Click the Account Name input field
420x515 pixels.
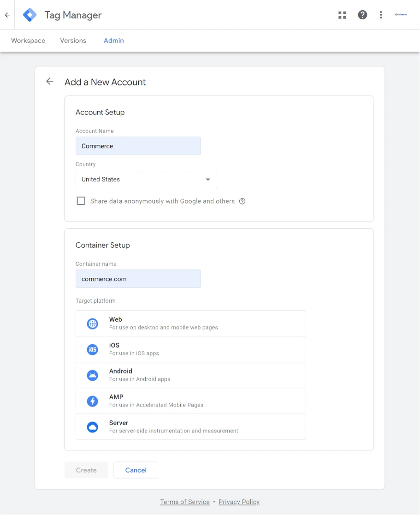(138, 146)
